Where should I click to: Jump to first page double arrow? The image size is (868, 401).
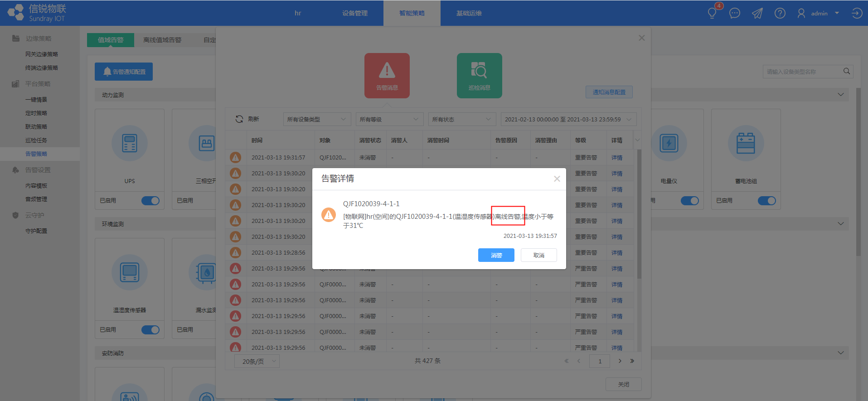point(567,361)
